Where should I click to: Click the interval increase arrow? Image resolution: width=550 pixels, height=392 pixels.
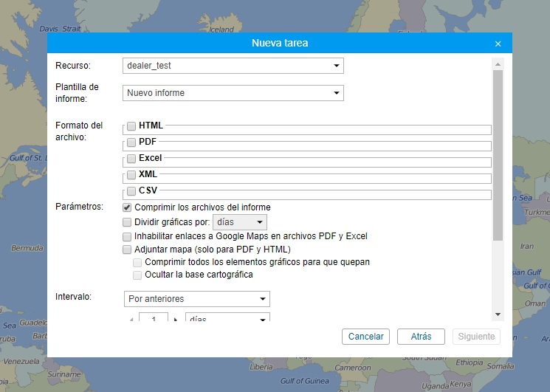click(176, 320)
